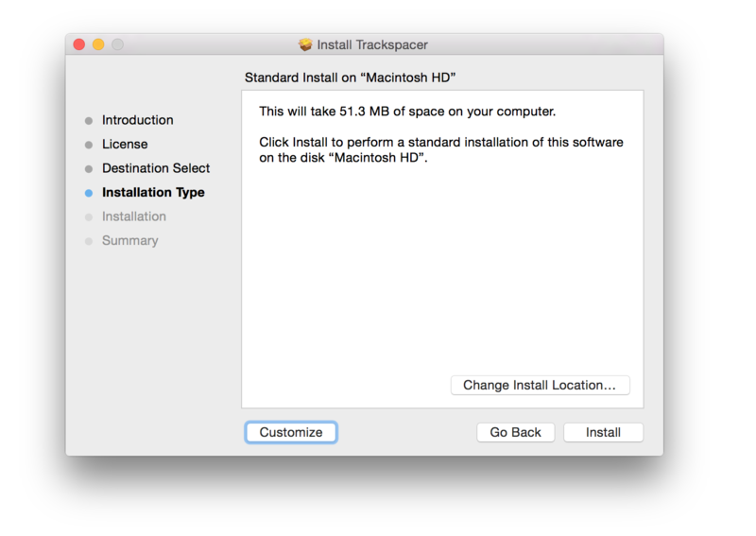Click the Summary step label
This screenshot has height=536, width=756.
click(x=129, y=241)
